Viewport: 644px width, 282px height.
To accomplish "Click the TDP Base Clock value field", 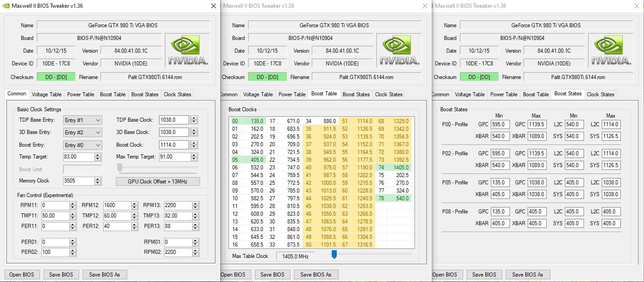I will (x=174, y=120).
